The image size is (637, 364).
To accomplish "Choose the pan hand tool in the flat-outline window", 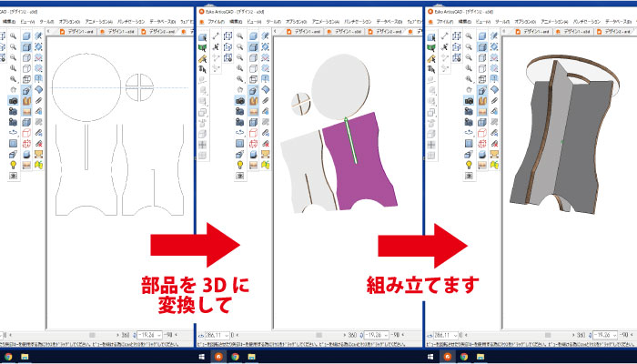I will (14, 89).
